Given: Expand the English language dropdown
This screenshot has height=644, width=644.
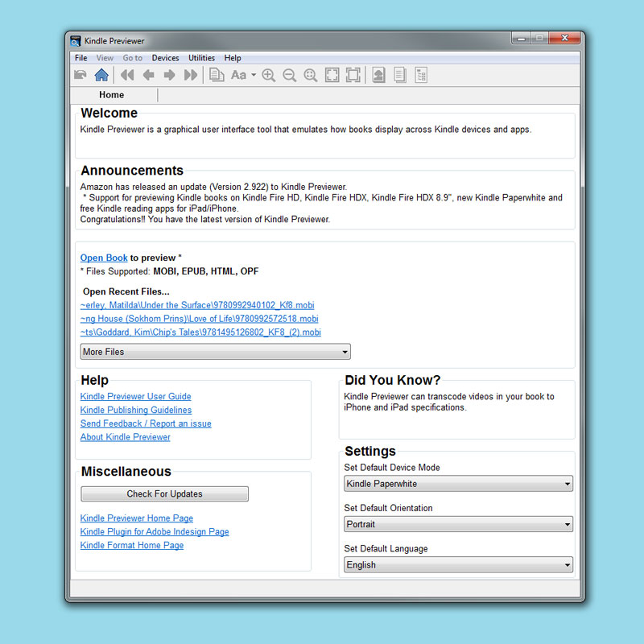Looking at the screenshot, I should coord(458,565).
